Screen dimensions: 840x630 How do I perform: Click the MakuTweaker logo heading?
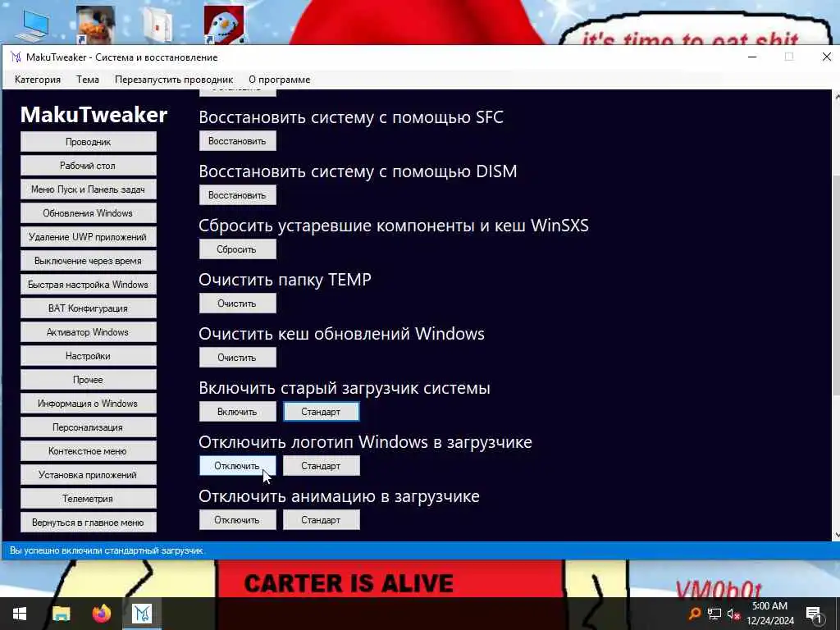click(x=94, y=115)
